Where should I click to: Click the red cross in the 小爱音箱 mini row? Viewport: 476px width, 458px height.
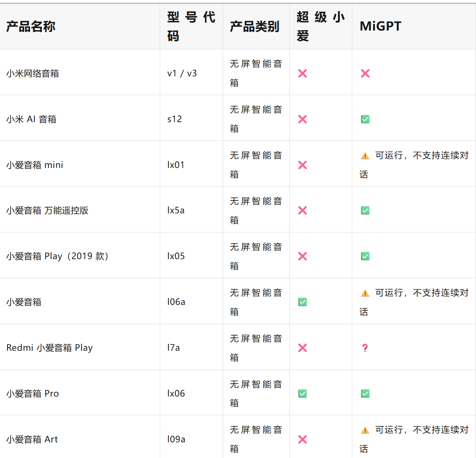point(303,165)
